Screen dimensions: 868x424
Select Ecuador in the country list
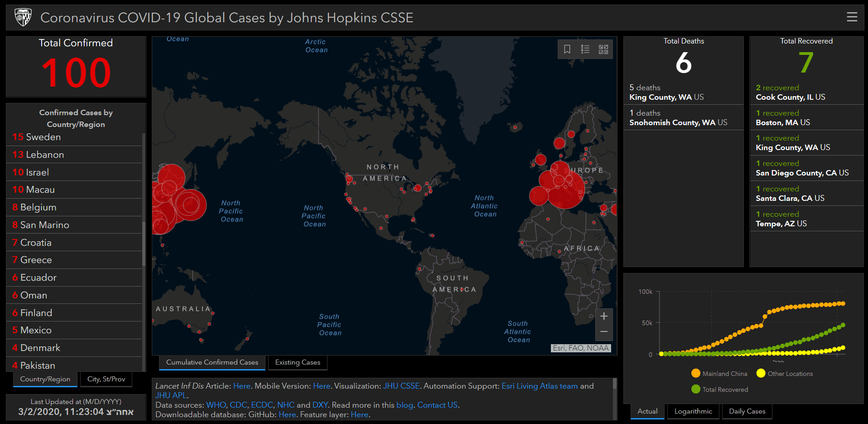[x=74, y=278]
